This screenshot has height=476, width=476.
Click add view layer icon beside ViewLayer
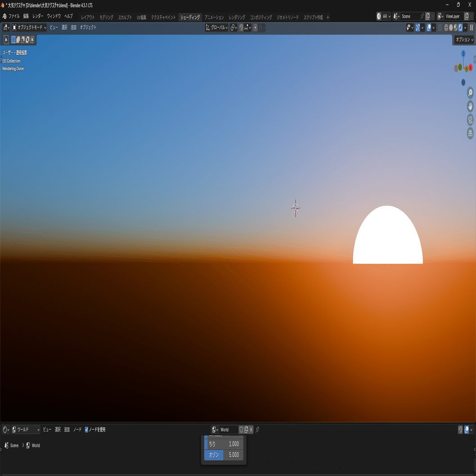click(x=467, y=16)
